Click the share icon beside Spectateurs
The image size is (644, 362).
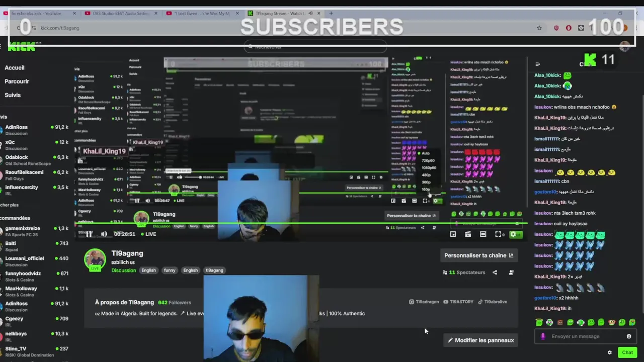495,273
